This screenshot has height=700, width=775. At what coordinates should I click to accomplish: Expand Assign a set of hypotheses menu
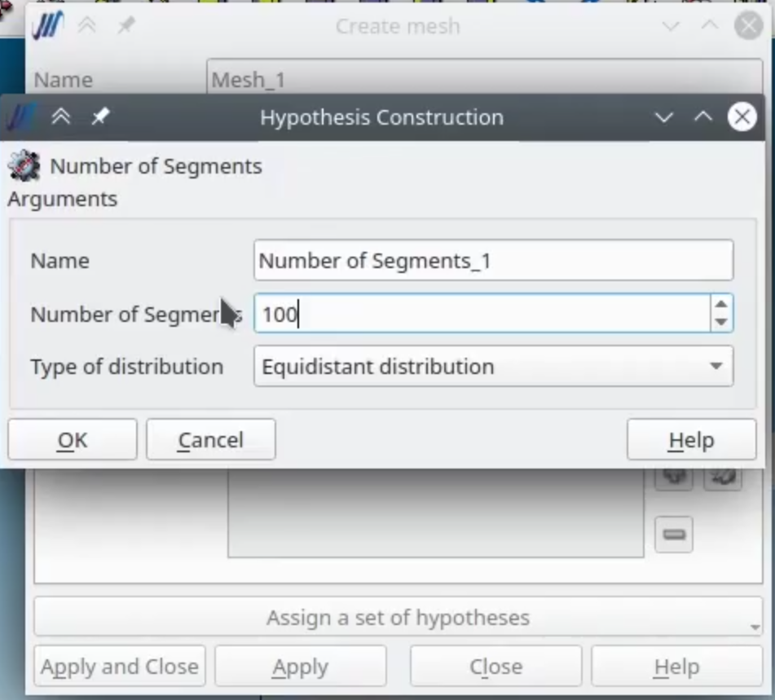(x=399, y=617)
